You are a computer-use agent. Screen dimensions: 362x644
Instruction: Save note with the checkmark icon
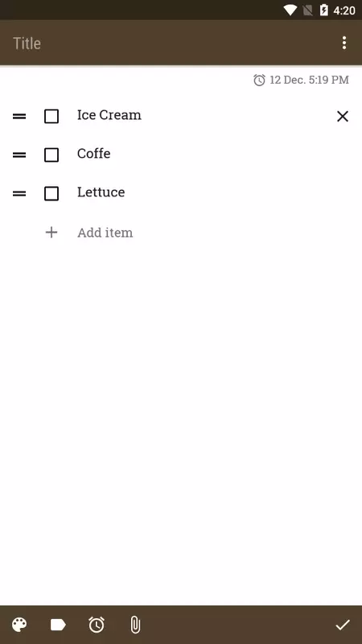click(343, 625)
